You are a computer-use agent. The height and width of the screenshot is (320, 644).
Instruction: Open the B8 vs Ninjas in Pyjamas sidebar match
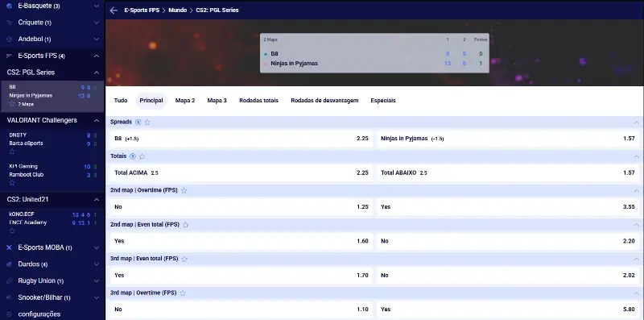tap(52, 96)
